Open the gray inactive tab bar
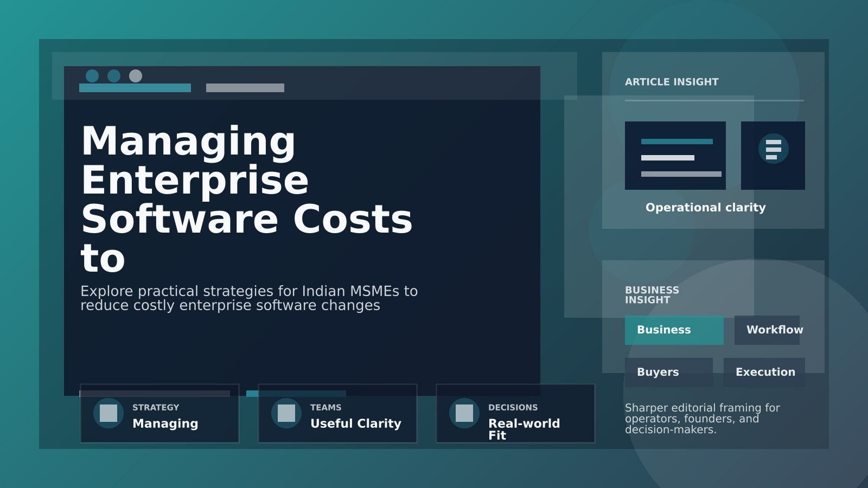This screenshot has width=868, height=488. coord(245,88)
